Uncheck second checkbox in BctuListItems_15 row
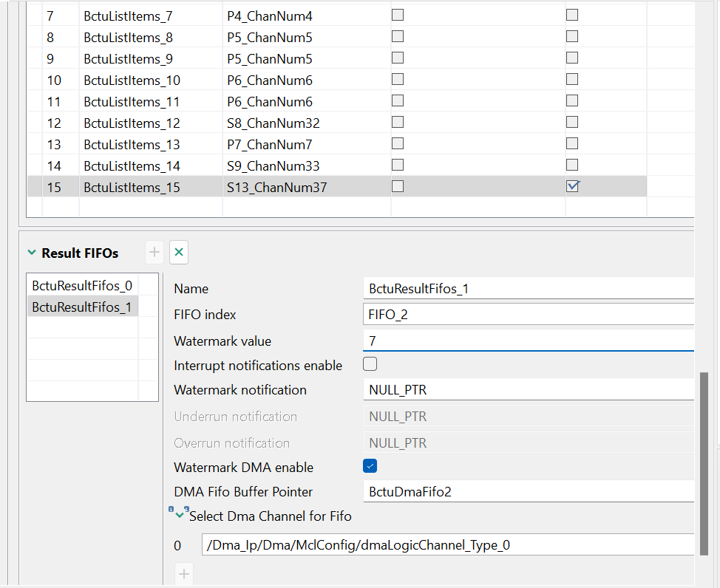 coord(572,186)
